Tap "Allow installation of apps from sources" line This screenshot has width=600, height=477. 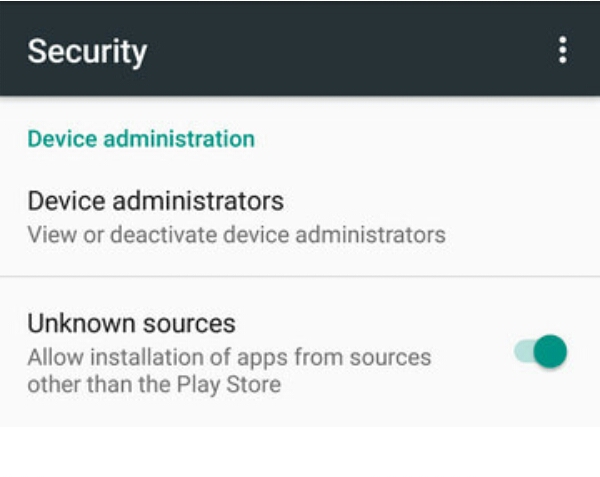pyautogui.click(x=229, y=357)
